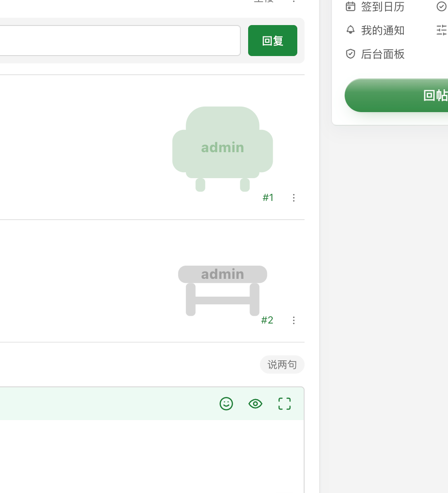This screenshot has height=493, width=448.
Task: Click the admin sofa badge on post #1
Action: [223, 149]
